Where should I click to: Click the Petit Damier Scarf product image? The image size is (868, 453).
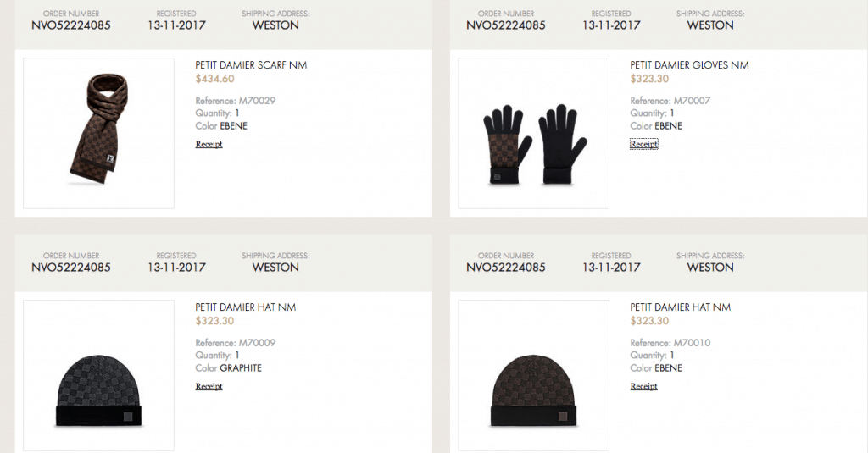98,133
